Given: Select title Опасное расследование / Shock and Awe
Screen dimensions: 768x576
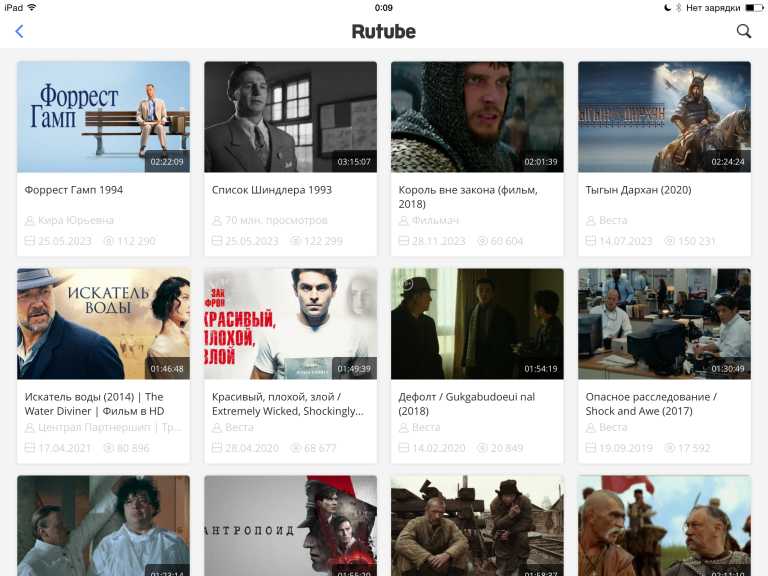Looking at the screenshot, I should pyautogui.click(x=651, y=404).
